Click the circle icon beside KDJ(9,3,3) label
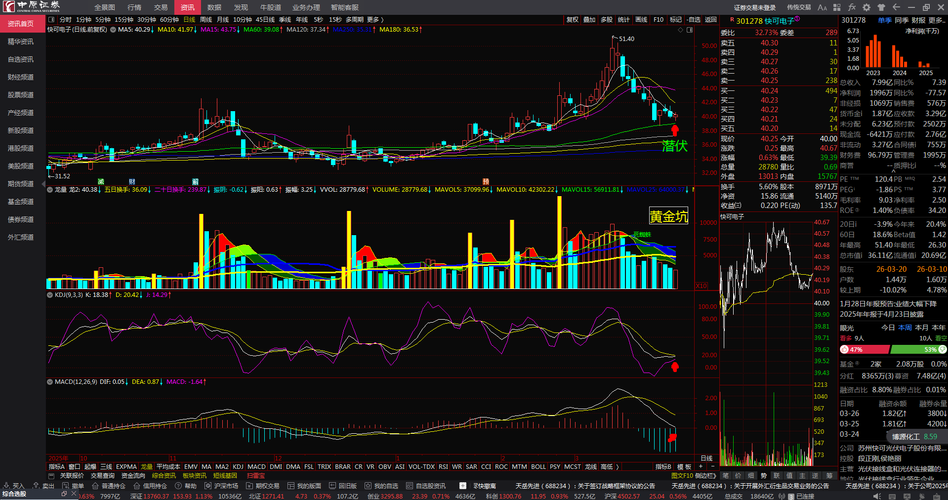The image size is (948, 500). [x=50, y=294]
